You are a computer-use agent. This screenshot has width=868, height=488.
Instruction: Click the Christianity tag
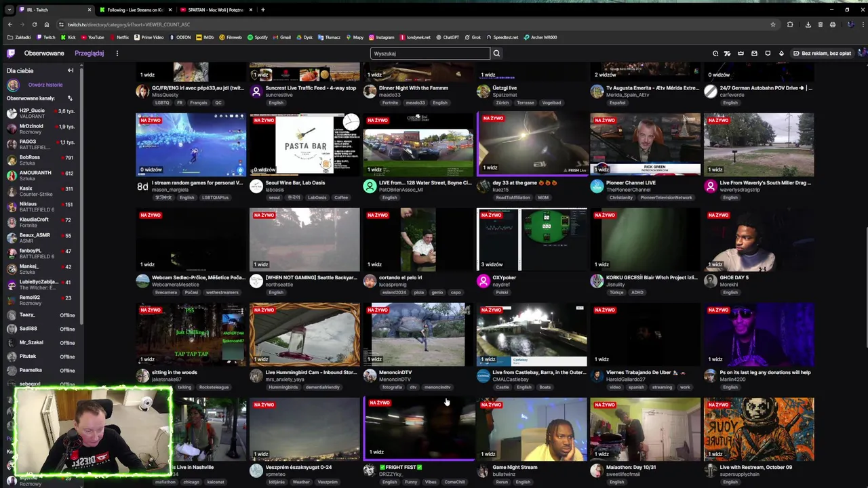click(x=620, y=197)
